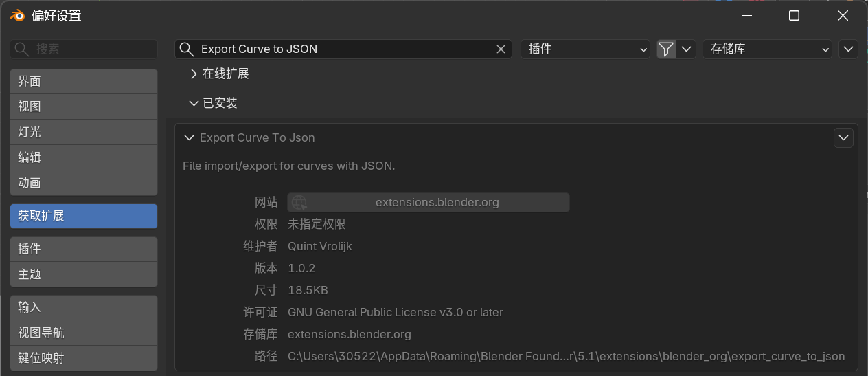Open the filter options dropdown arrow
Image resolution: width=868 pixels, height=376 pixels.
click(687, 49)
